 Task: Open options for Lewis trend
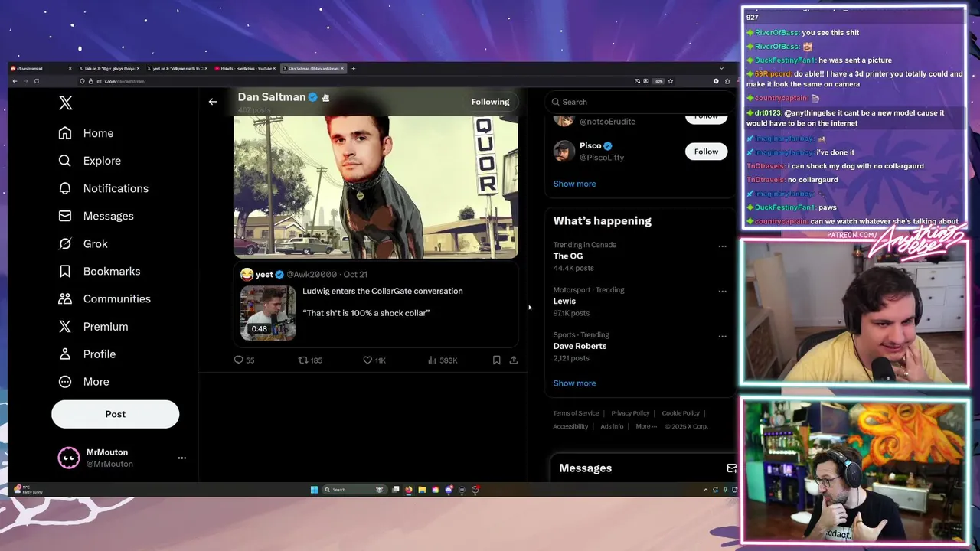[722, 292]
